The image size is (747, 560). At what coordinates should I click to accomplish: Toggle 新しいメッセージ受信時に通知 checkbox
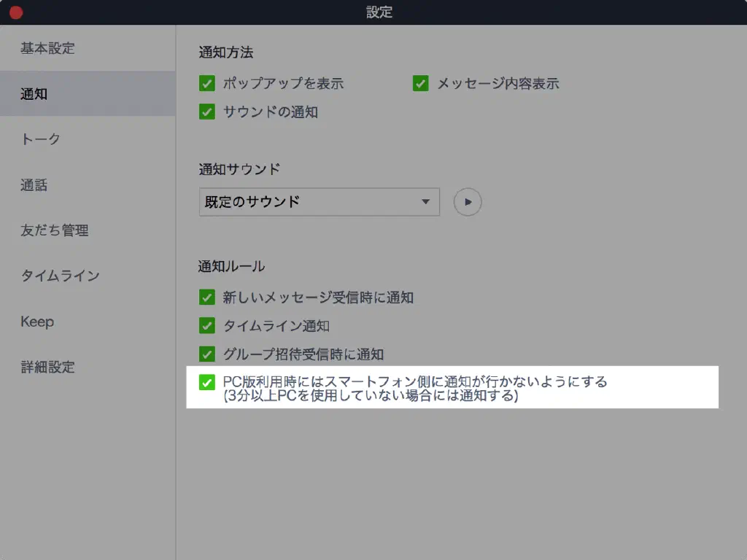[207, 297]
